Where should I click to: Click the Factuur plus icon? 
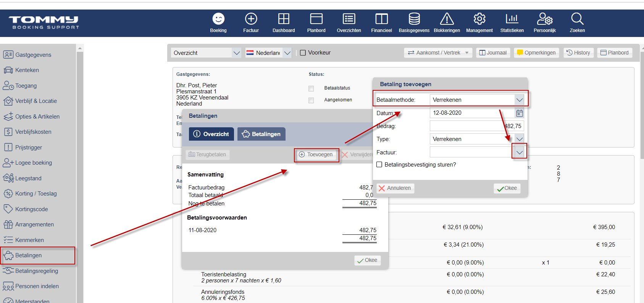pyautogui.click(x=251, y=19)
